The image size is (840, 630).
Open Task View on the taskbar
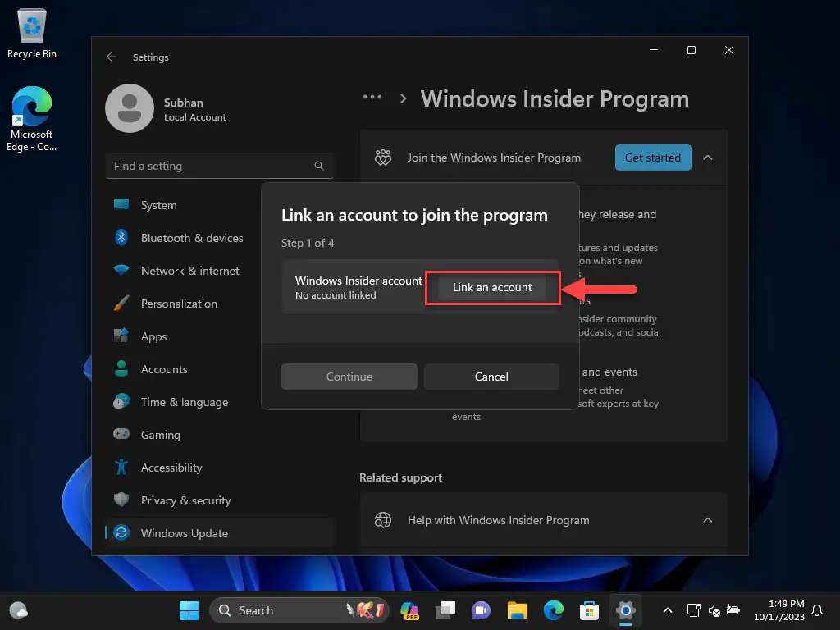(x=445, y=610)
